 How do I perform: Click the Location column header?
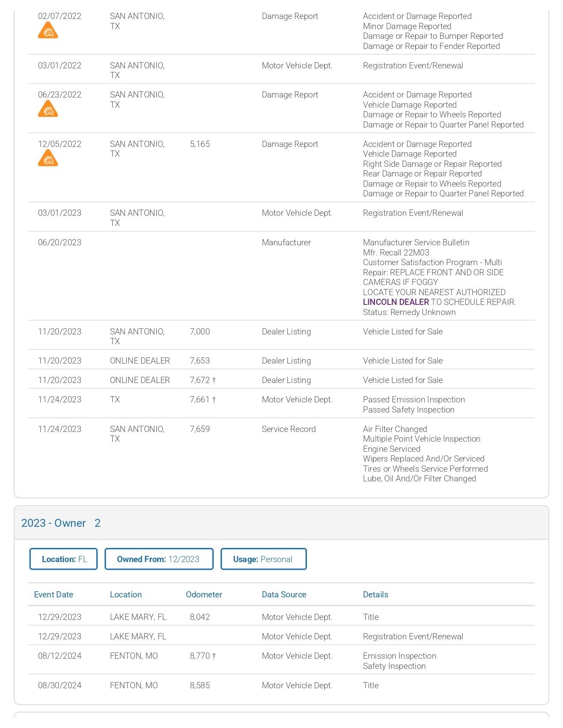click(x=126, y=595)
